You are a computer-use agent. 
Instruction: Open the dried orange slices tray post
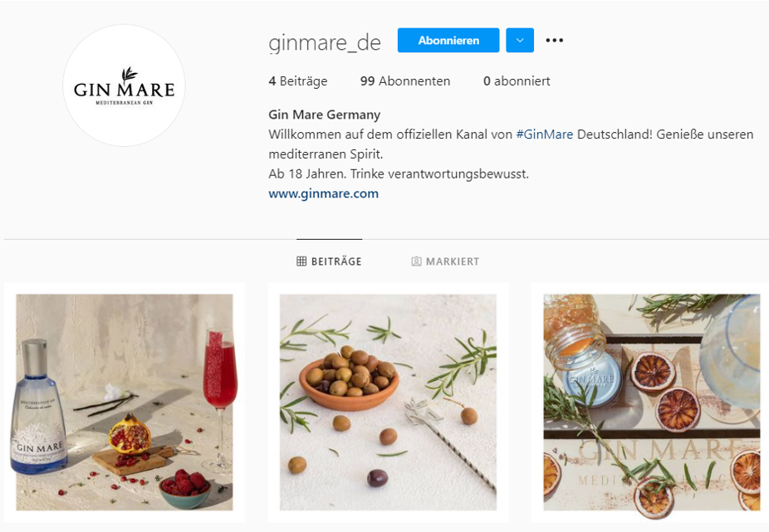click(x=652, y=402)
